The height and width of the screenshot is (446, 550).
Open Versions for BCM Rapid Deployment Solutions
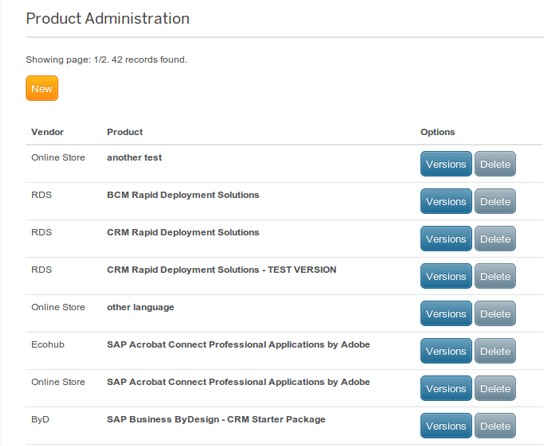446,201
